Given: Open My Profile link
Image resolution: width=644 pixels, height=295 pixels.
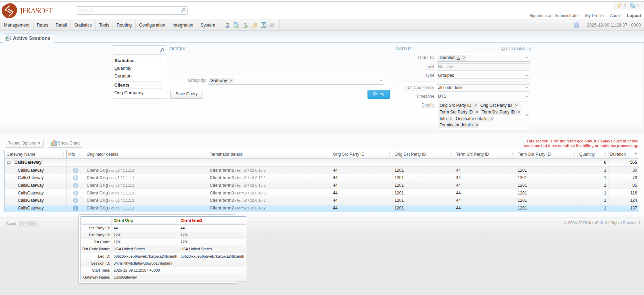Looking at the screenshot, I should point(594,16).
